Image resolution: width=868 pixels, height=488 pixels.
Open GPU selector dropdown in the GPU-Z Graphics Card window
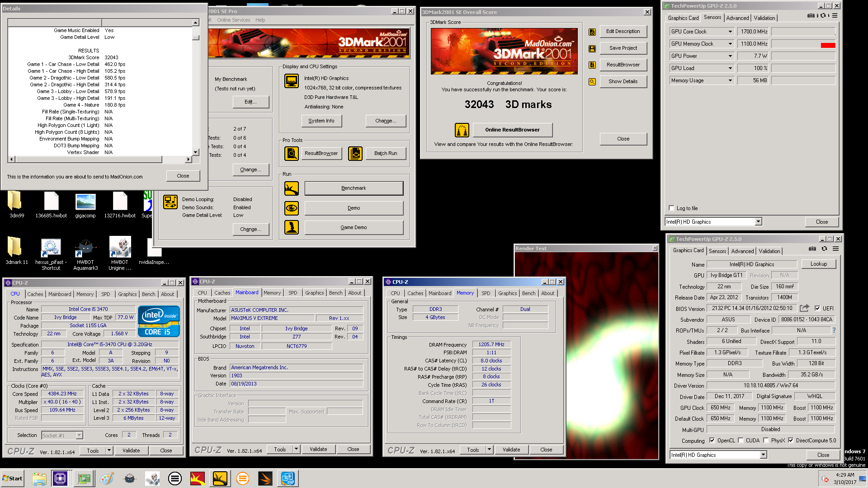pos(763,455)
